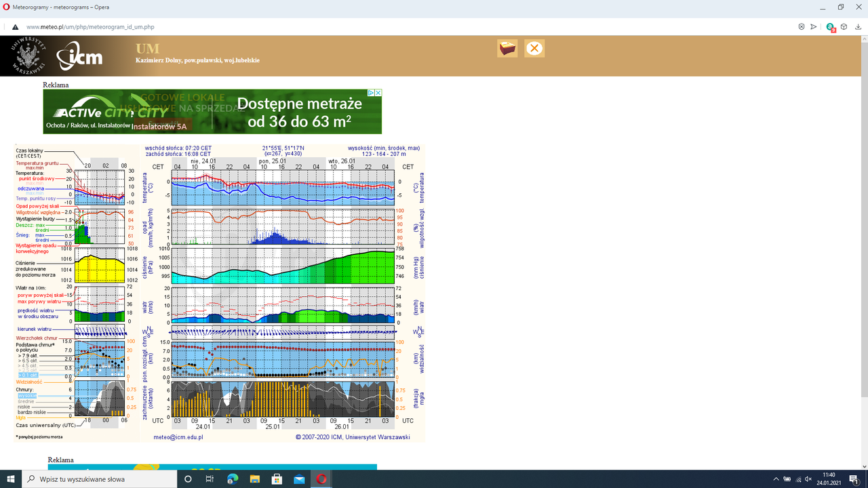The image size is (868, 488).
Task: Open the Active City advertisement banner
Action: [x=212, y=112]
